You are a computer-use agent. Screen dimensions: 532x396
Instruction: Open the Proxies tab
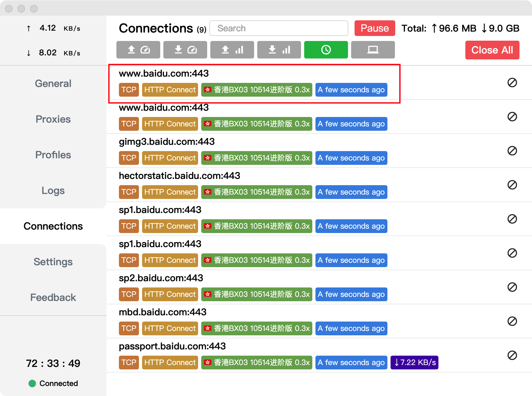pos(53,119)
